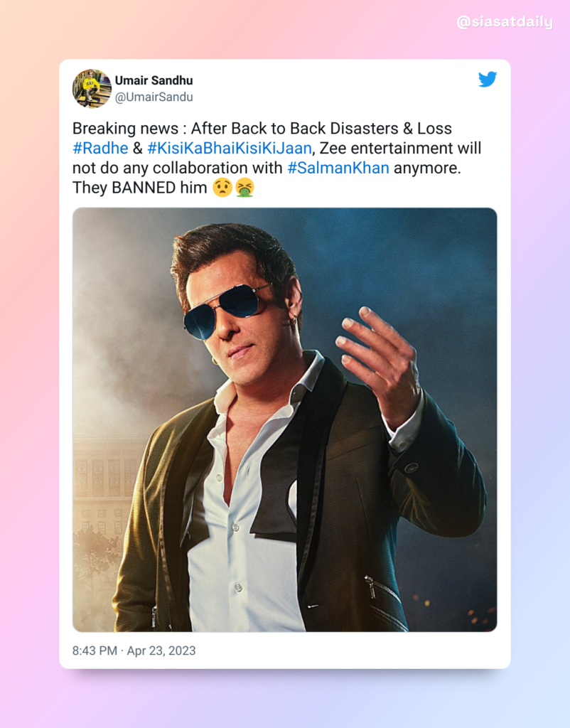Click the raised hand in the photo

click(x=380, y=362)
